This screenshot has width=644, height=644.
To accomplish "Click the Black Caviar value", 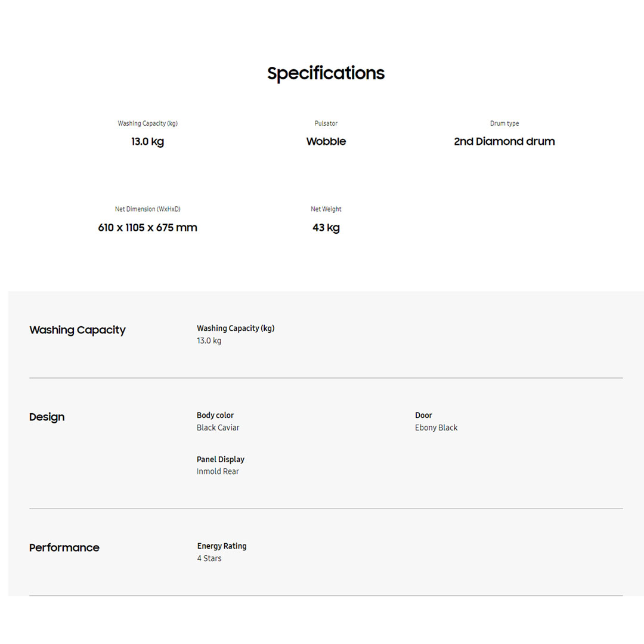I will pos(218,428).
